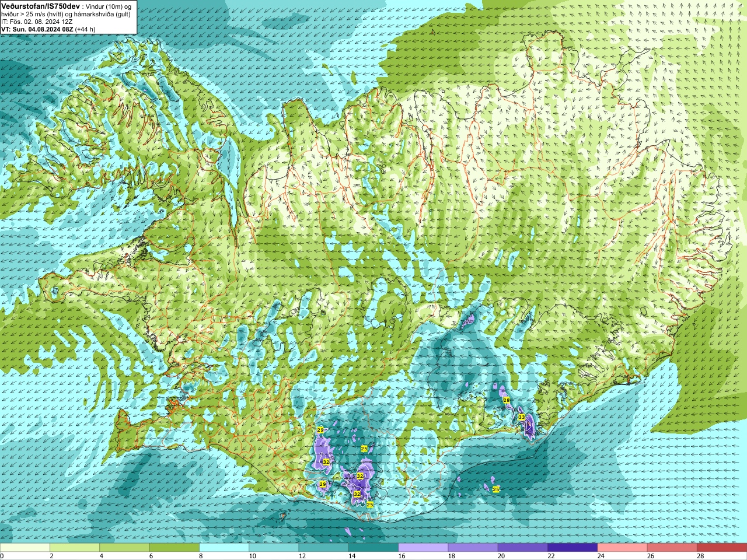Screen dimensions: 747x560
Task: Click the legend scale number 28
Action: tap(701, 556)
